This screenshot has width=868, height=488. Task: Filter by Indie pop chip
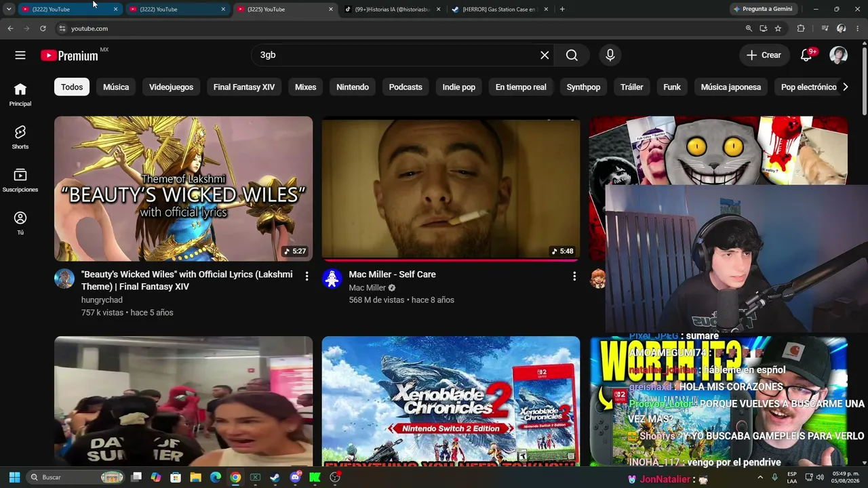click(459, 87)
